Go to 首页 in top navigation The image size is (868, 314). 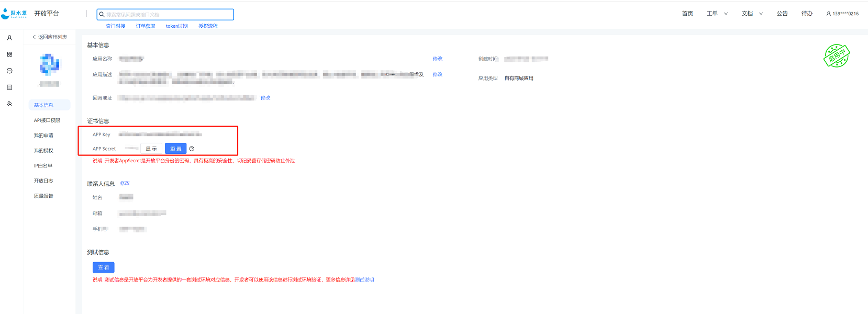pyautogui.click(x=687, y=14)
